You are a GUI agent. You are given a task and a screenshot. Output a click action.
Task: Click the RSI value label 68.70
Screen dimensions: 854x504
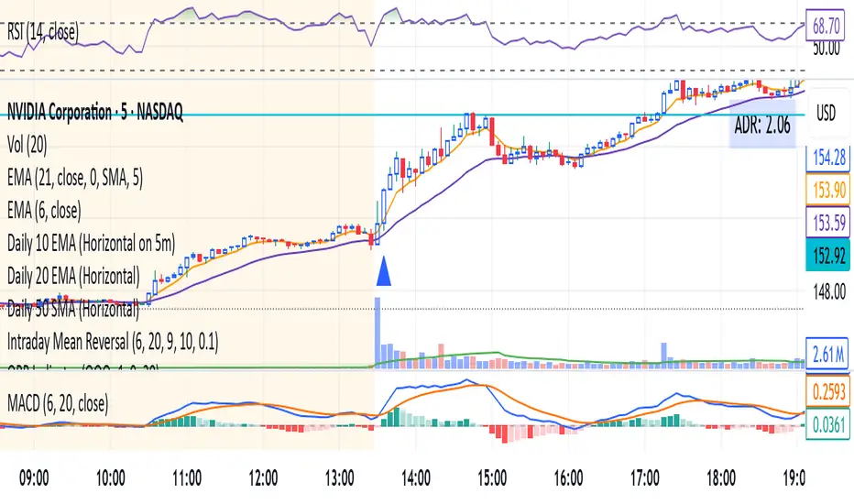pos(825,26)
